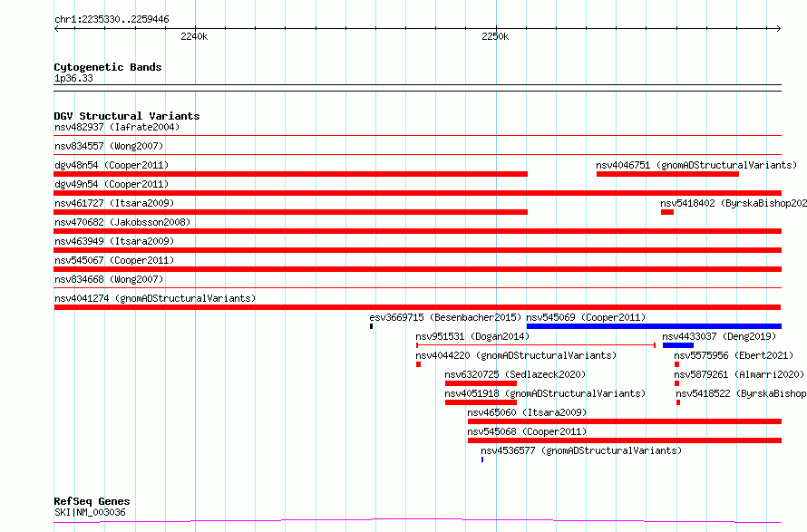Select the magenta SKI gene line
The width and height of the screenshot is (807, 532).
click(417, 520)
